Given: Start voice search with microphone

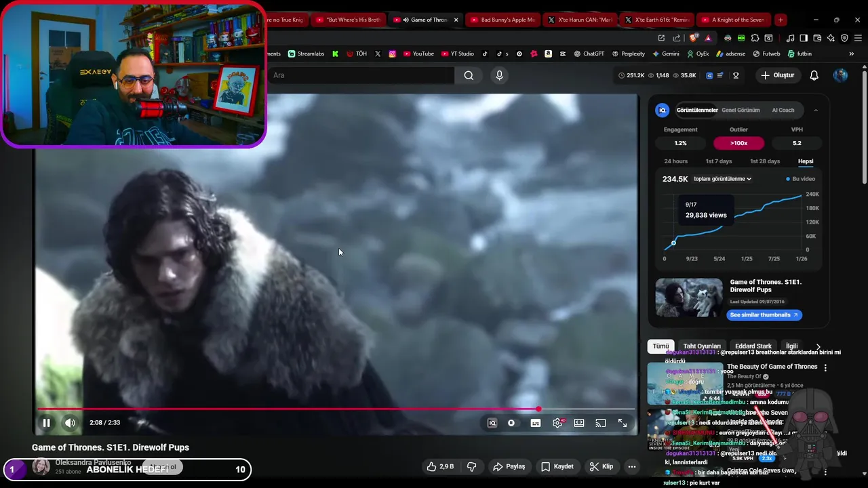Looking at the screenshot, I should point(499,75).
